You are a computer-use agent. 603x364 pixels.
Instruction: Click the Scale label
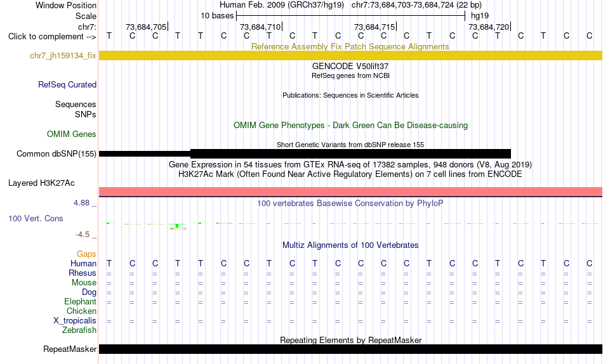(86, 16)
